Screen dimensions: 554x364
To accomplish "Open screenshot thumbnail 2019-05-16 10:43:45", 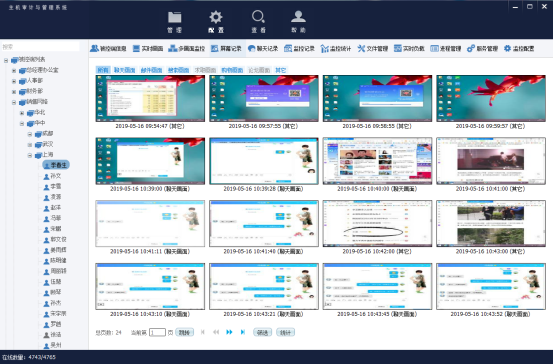I will click(x=377, y=286).
